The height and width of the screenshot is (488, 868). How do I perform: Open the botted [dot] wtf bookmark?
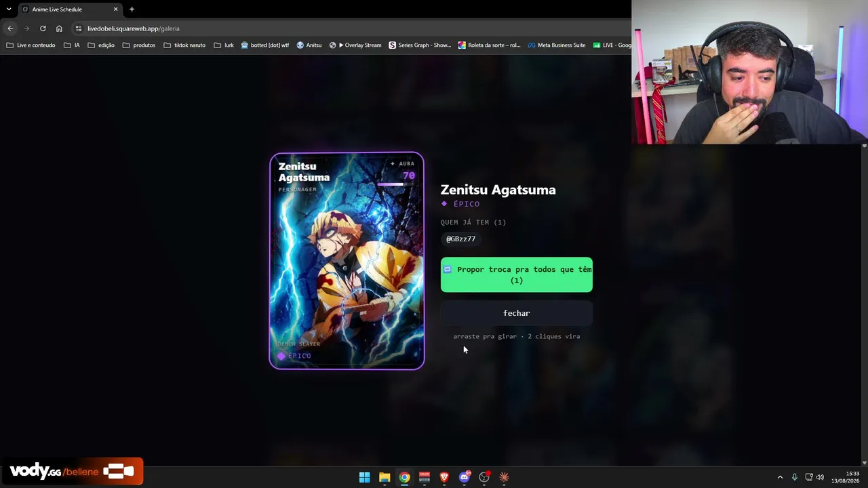click(265, 45)
